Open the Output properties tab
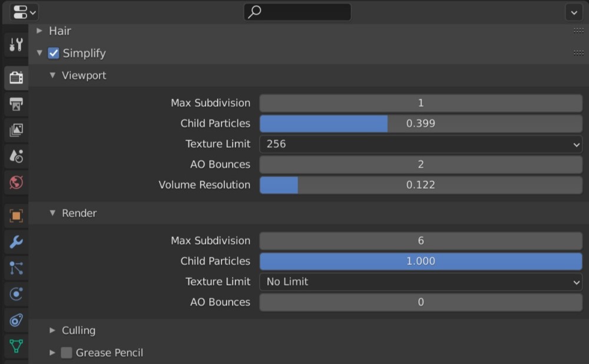 pos(16,104)
